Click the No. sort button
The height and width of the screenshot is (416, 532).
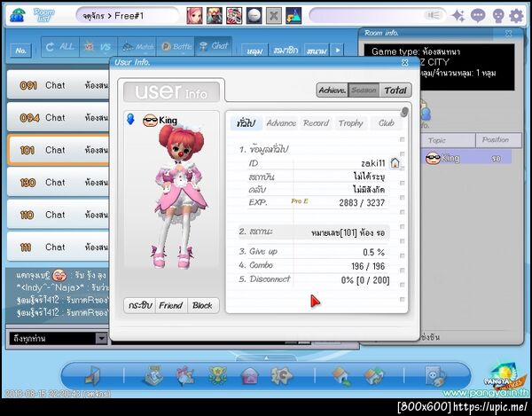21,51
